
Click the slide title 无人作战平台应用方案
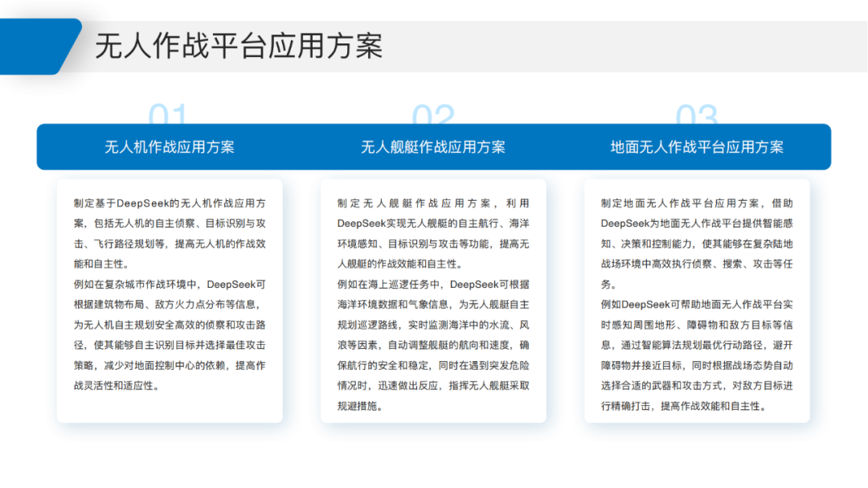[239, 46]
